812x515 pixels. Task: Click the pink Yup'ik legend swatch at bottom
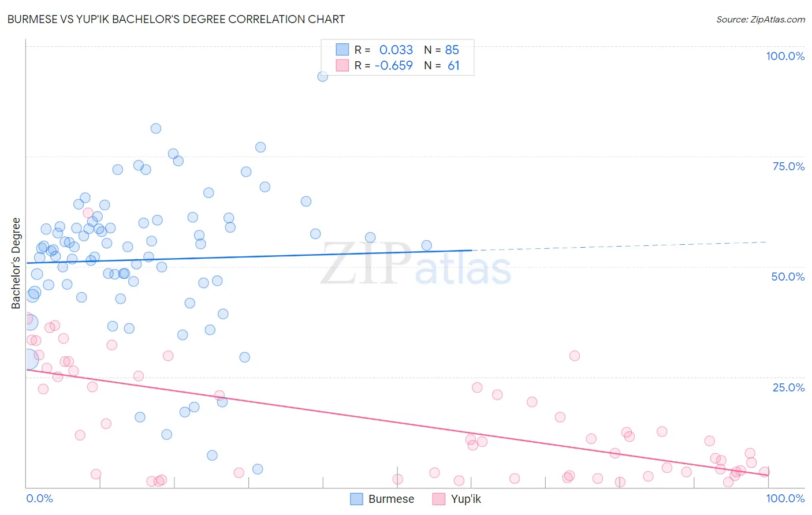(x=439, y=499)
